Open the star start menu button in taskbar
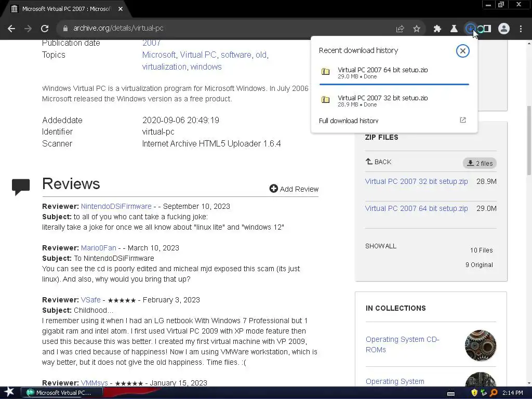532x399 pixels. coord(9,393)
